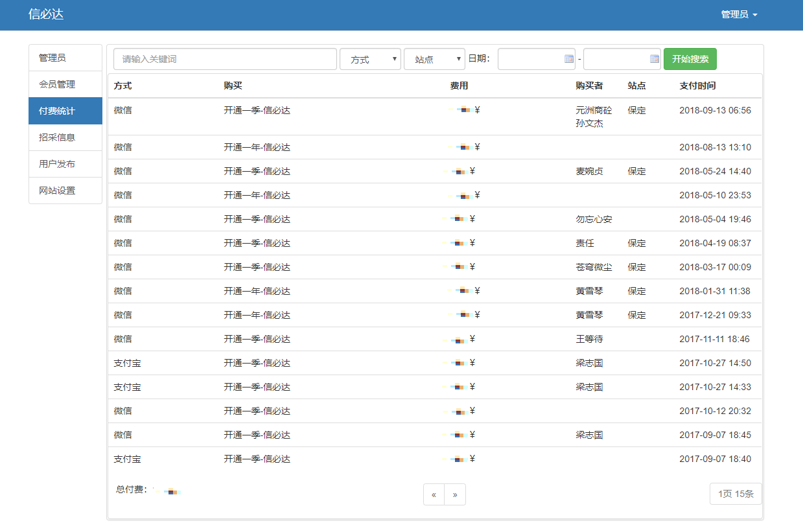Click calendar icon in start date field
This screenshot has width=803, height=532.
[569, 59]
